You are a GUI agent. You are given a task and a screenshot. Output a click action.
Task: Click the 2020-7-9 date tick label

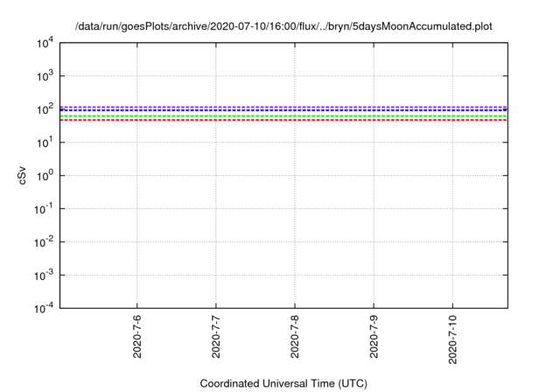click(374, 336)
